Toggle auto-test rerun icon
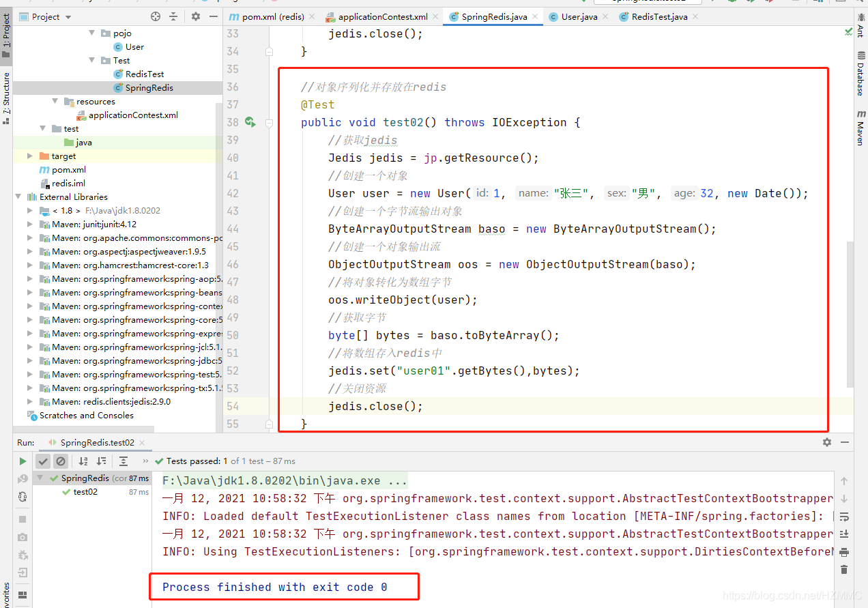The width and height of the screenshot is (868, 608). tap(23, 497)
